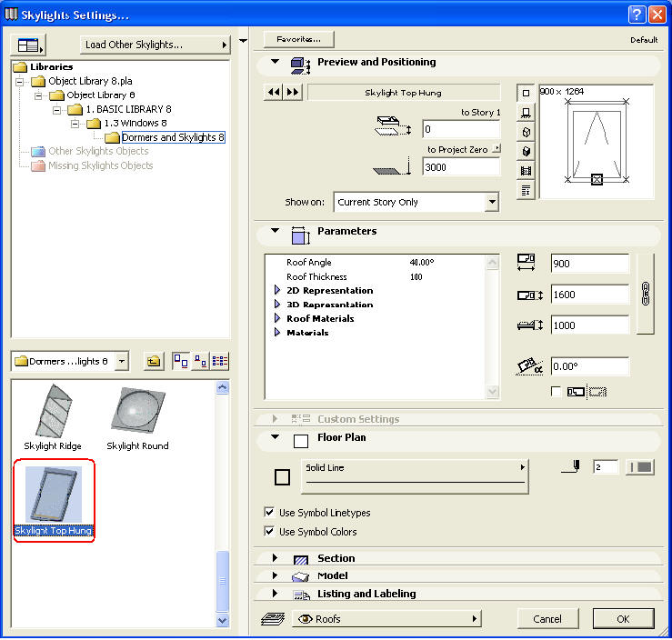672x640 pixels.
Task: Click the chain link proportions icon
Action: coord(646,295)
